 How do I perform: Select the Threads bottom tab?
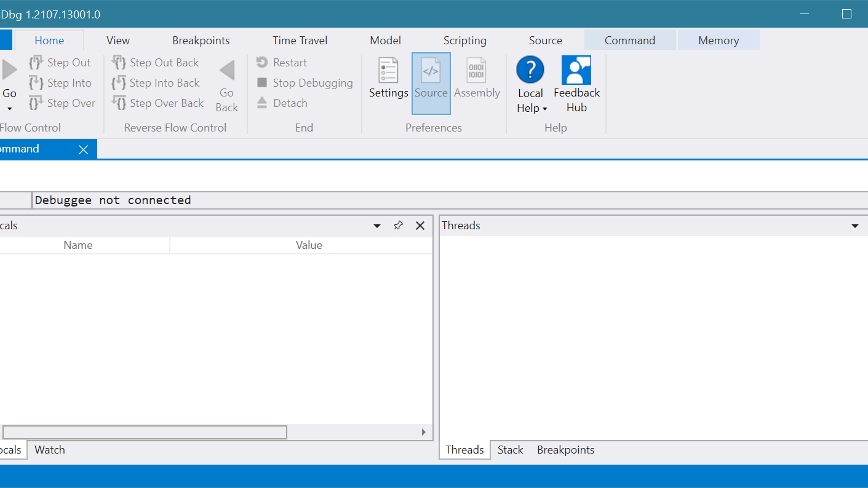click(464, 450)
